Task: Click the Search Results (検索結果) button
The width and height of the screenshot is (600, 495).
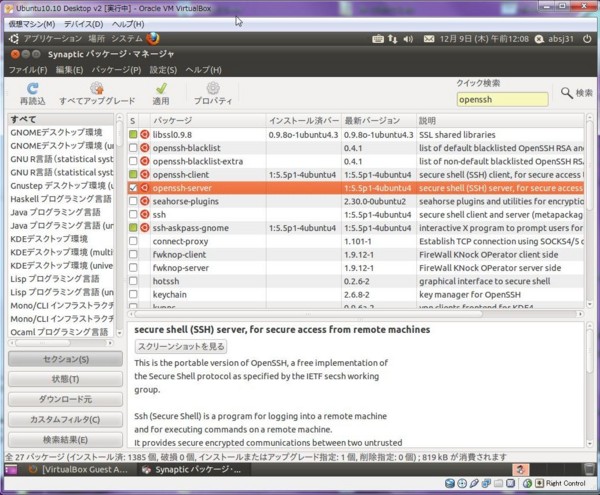Action: click(x=65, y=440)
